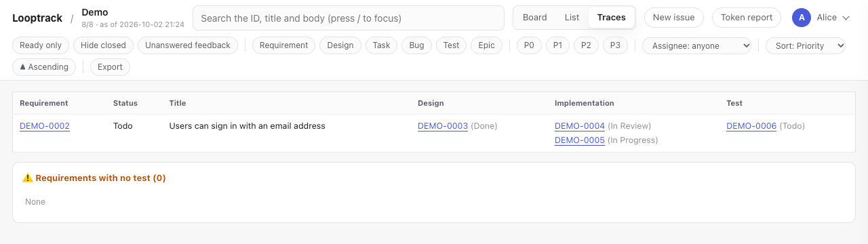Click the Design column header
868x244 pixels.
(x=431, y=103)
